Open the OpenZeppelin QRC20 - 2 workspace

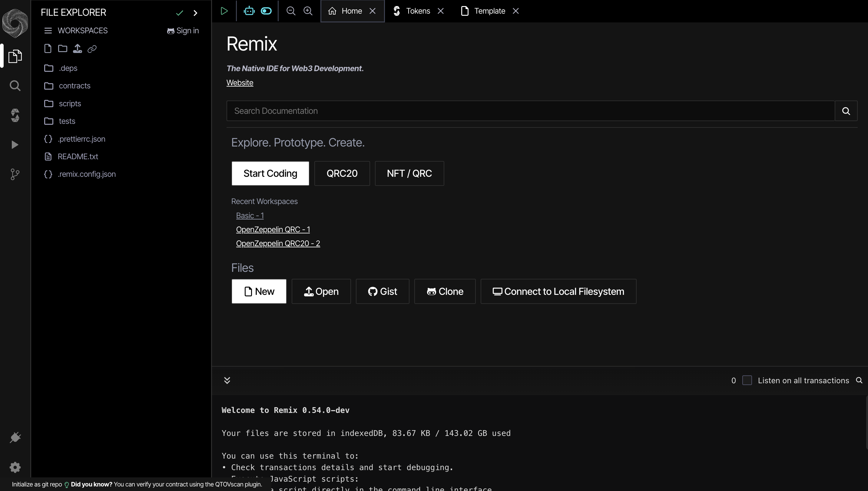[278, 243]
